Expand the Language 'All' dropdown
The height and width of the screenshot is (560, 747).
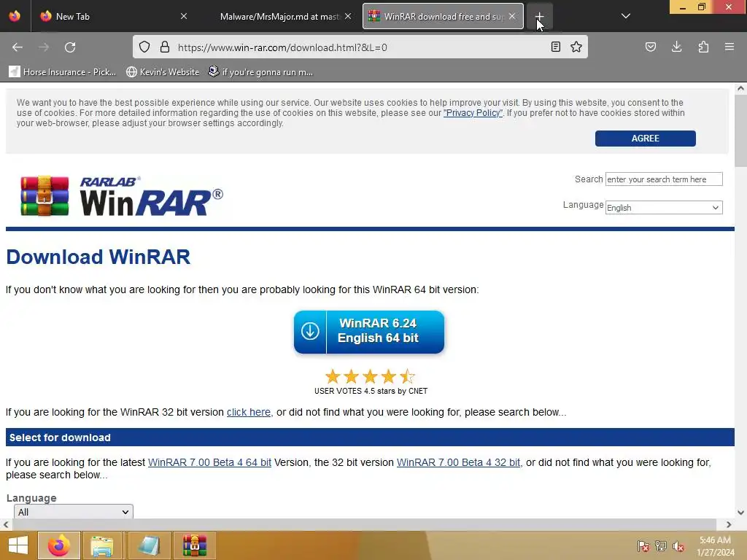point(74,512)
